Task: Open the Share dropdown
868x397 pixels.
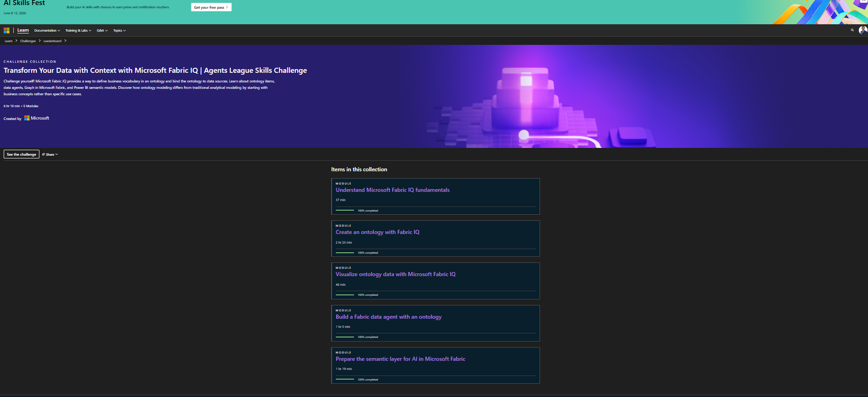Action: tap(50, 154)
